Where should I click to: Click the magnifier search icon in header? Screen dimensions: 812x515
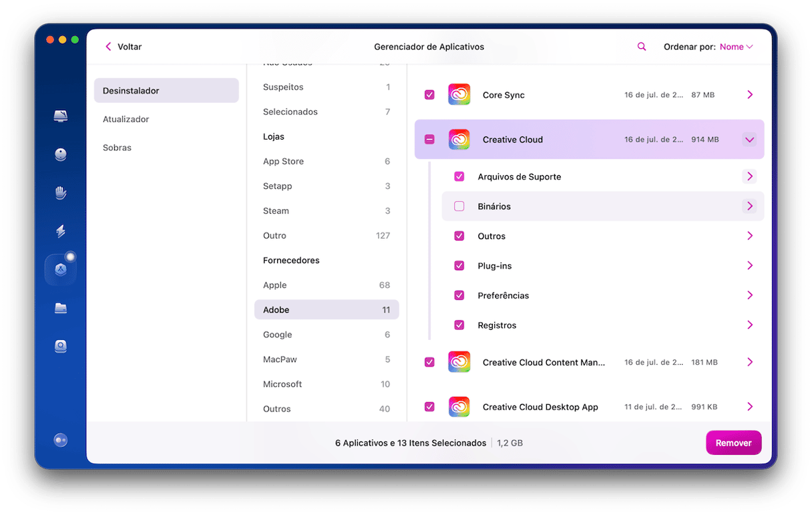[x=642, y=47]
